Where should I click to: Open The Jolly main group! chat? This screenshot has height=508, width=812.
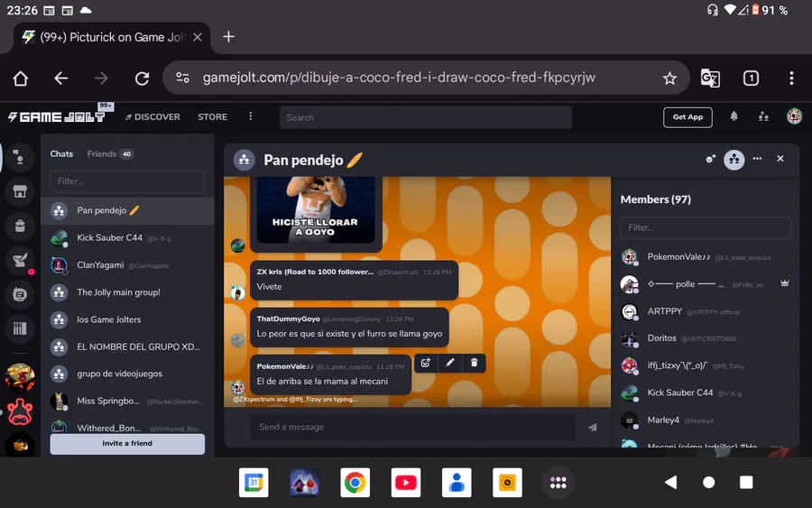pyautogui.click(x=127, y=292)
